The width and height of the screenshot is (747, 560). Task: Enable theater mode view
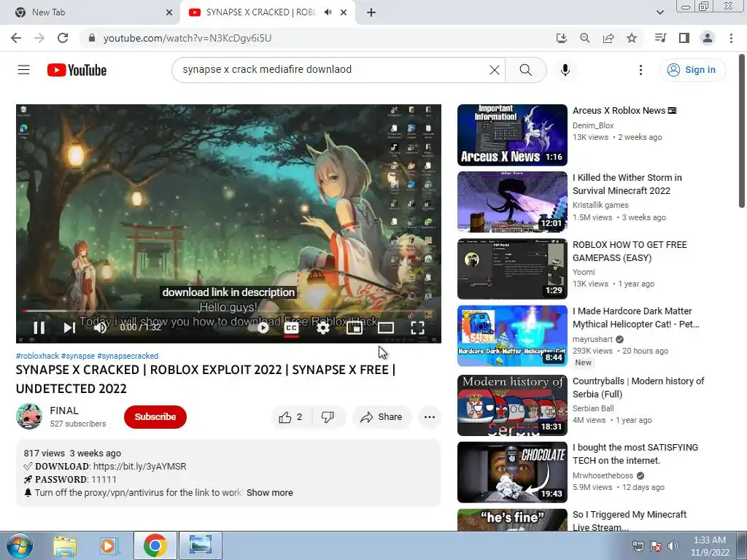[385, 327]
